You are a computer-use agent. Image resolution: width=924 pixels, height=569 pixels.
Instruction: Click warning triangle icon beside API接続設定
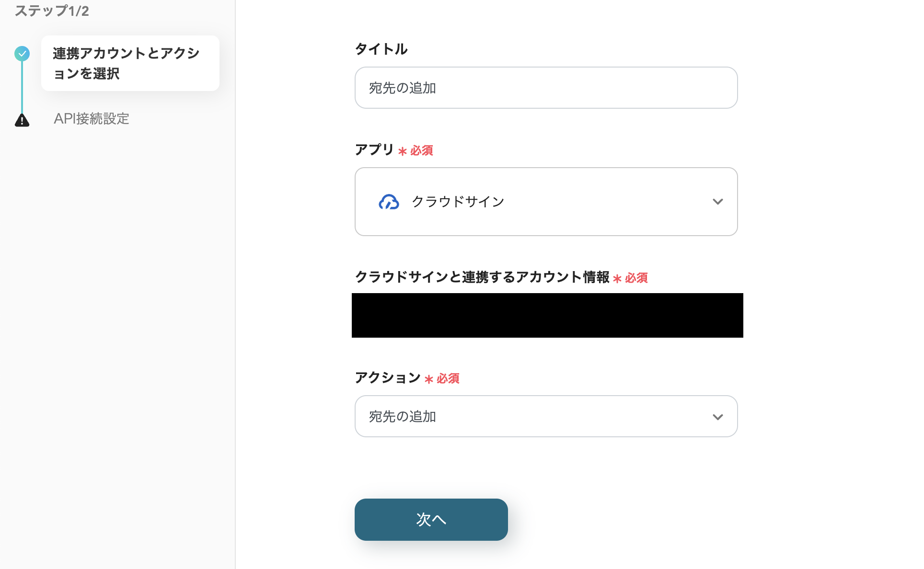point(22,120)
